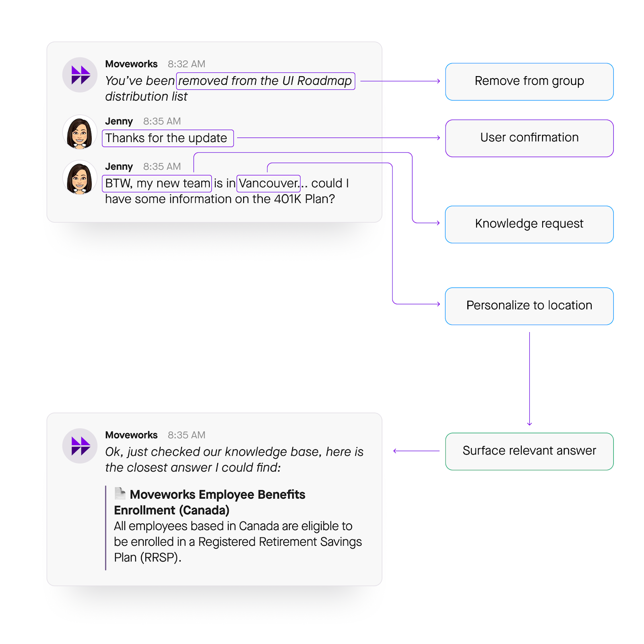Screen dimensions: 644x644
Task: Click the highlighted 'Thanks for the update' text
Action: 167,138
